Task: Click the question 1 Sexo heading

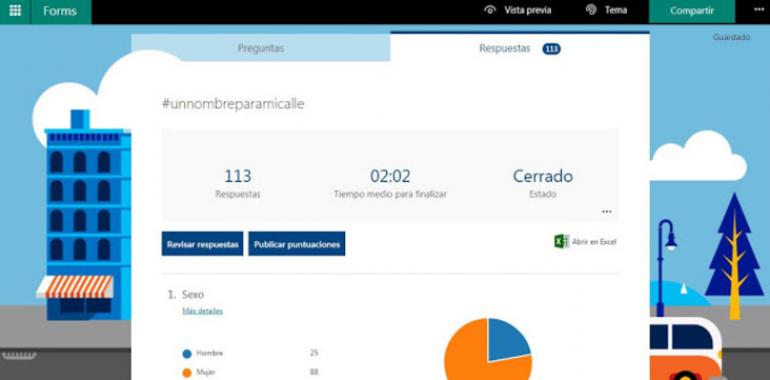Action: click(192, 295)
